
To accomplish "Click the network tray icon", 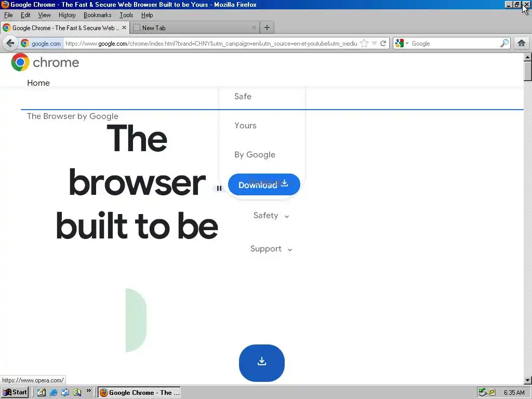I will coord(483,392).
